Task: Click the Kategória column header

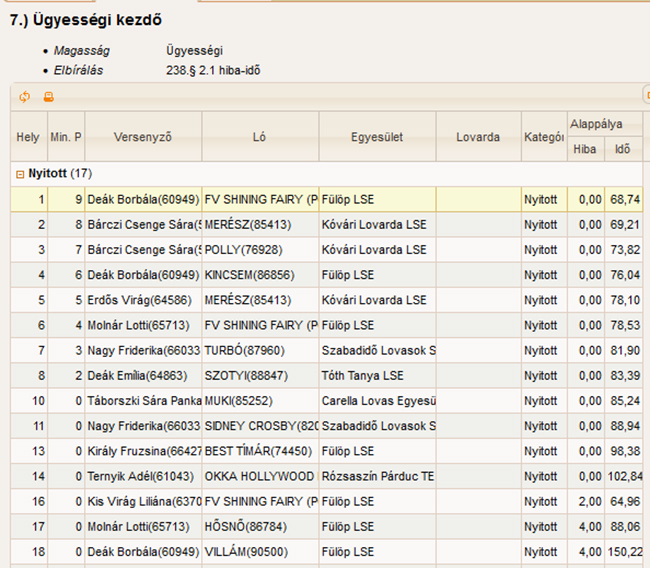Action: pos(543,137)
